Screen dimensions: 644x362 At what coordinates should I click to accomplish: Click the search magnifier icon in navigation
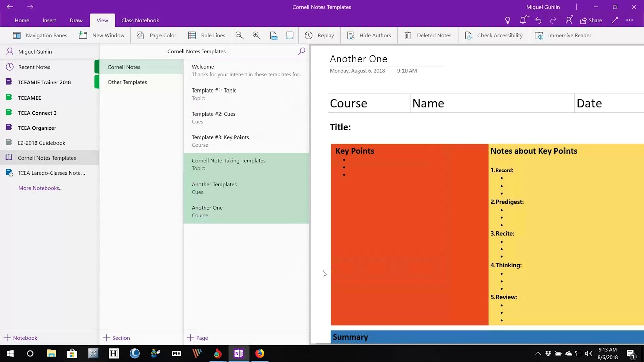(302, 51)
